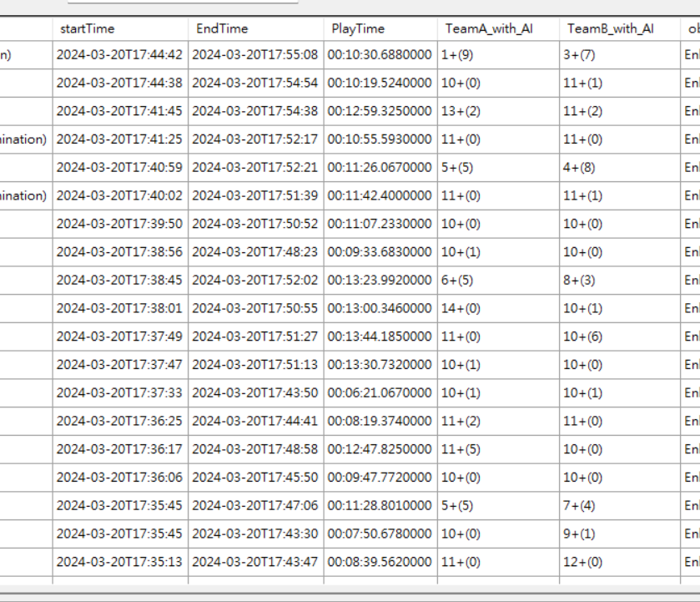The height and width of the screenshot is (602, 700).
Task: Click PlayTime cell 00:06:21.0670000
Action: pos(380,393)
